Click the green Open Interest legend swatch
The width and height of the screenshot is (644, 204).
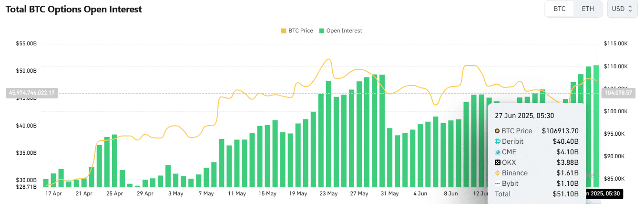pos(322,31)
